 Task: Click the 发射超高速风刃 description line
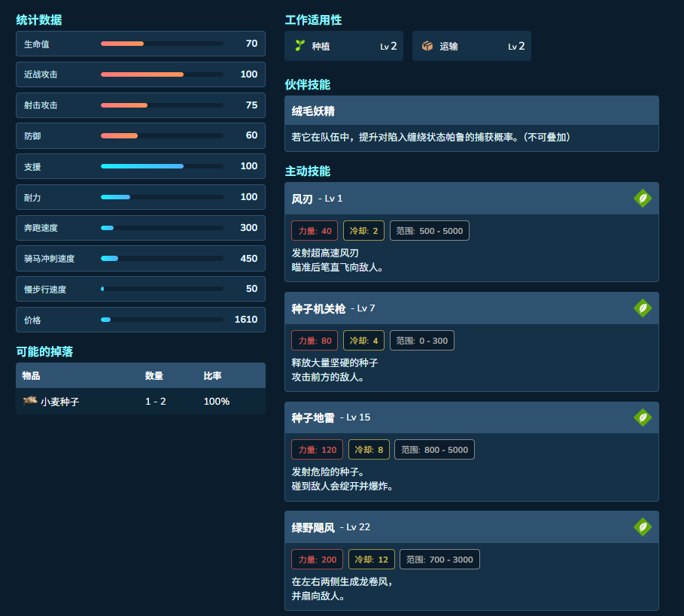[325, 253]
